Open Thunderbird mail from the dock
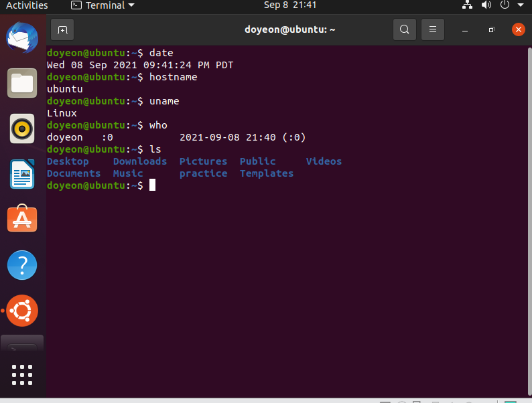 pyautogui.click(x=22, y=37)
